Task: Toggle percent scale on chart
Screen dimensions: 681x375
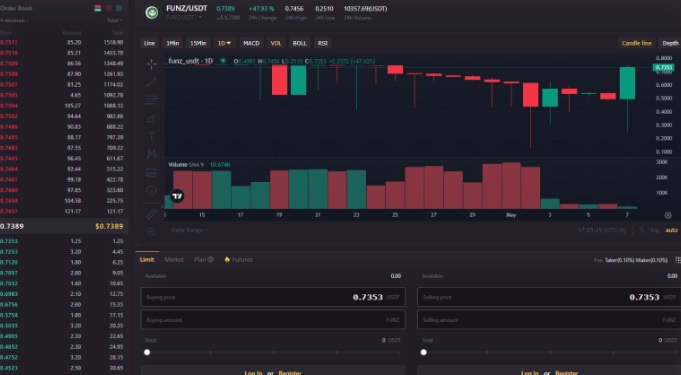Action: point(641,230)
